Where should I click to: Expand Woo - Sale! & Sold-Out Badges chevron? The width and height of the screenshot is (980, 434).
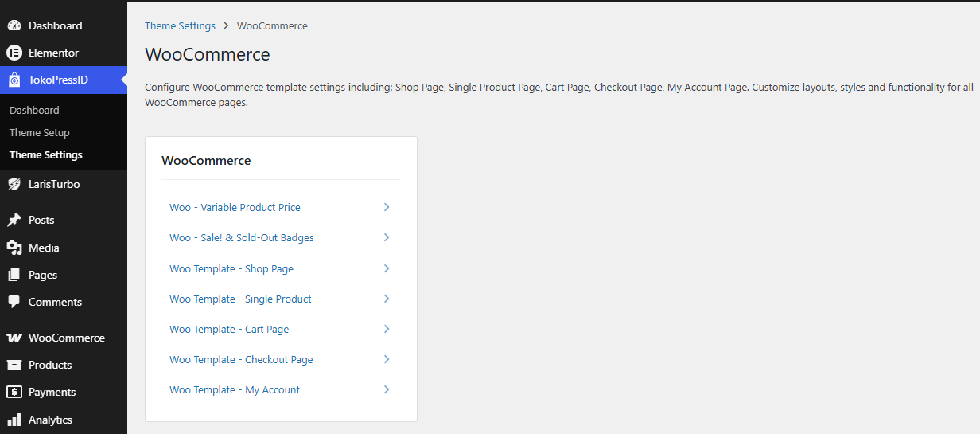(x=387, y=237)
